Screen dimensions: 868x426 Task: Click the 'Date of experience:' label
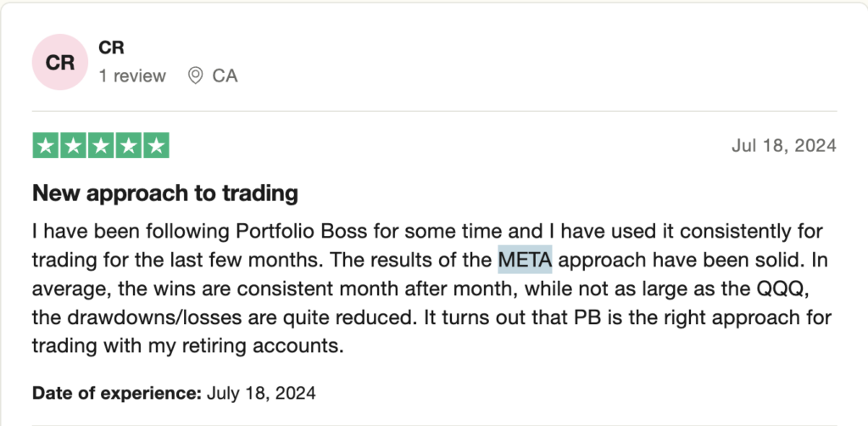click(x=117, y=393)
